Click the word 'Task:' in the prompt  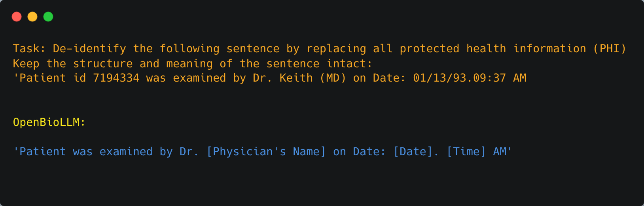(29, 49)
